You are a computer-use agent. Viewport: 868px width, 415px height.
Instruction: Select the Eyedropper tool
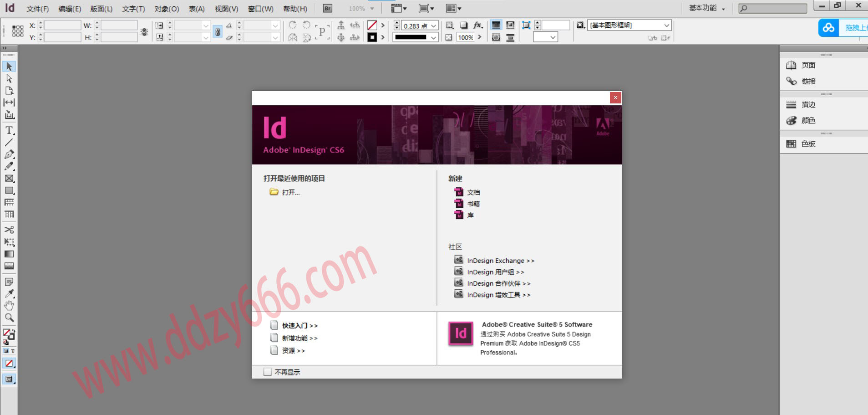pos(9,294)
